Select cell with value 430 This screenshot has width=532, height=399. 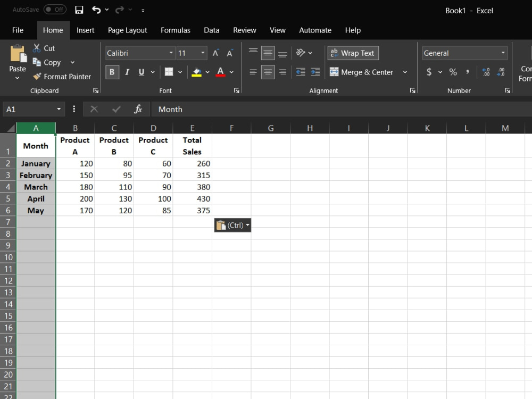point(193,198)
